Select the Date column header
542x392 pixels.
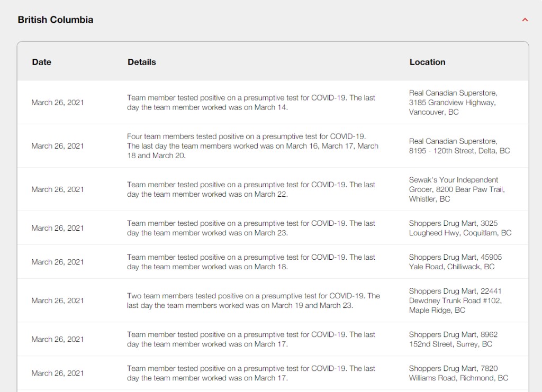coord(41,62)
